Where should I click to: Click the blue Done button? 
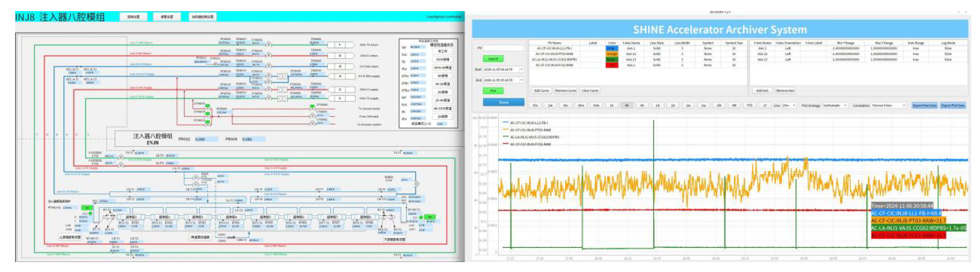pos(504,102)
